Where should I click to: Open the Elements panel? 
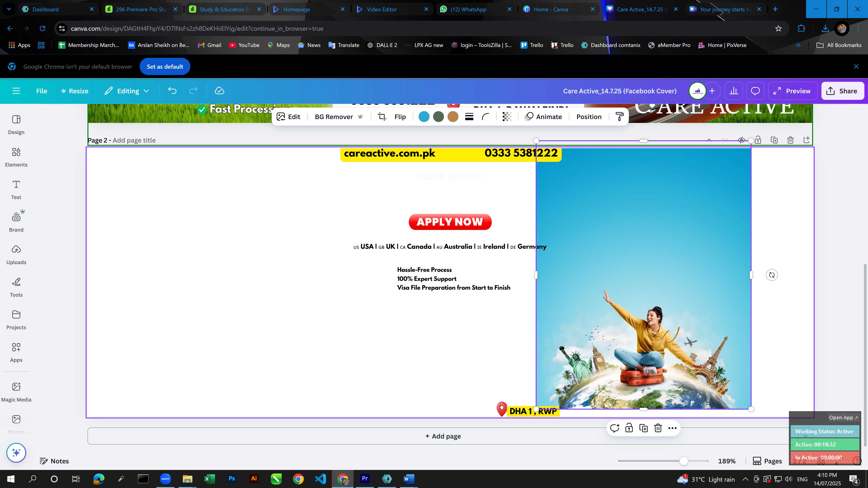(16, 157)
